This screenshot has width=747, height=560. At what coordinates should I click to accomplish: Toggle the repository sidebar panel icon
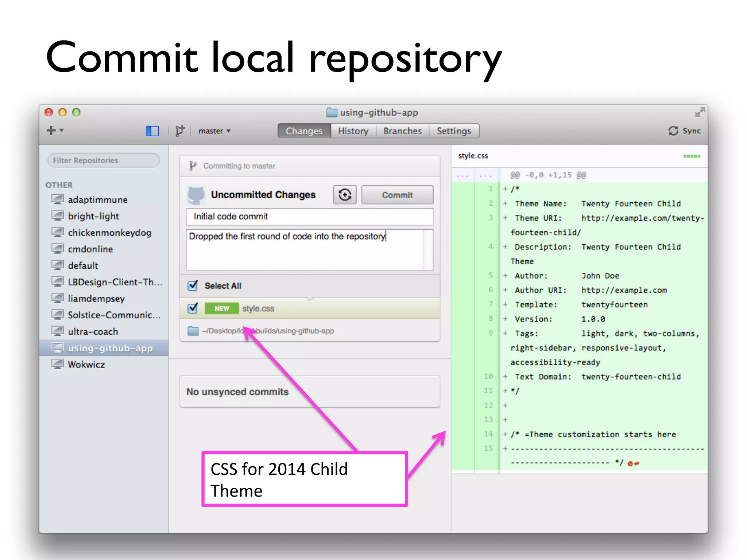point(152,131)
